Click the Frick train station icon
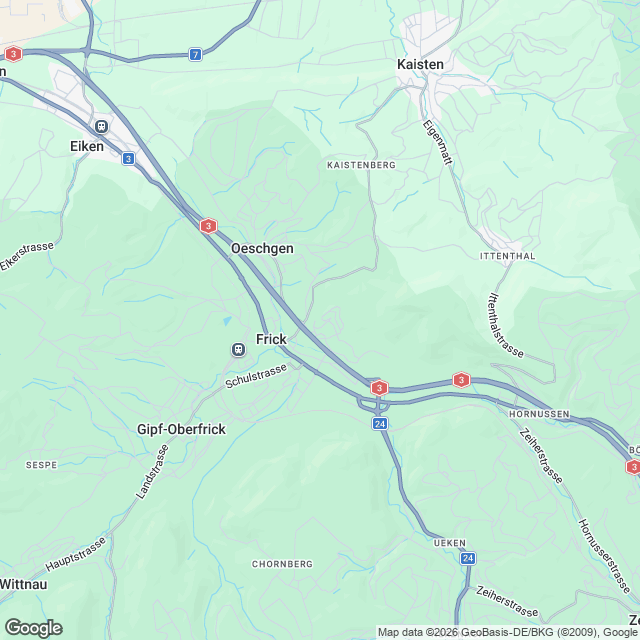 click(238, 350)
